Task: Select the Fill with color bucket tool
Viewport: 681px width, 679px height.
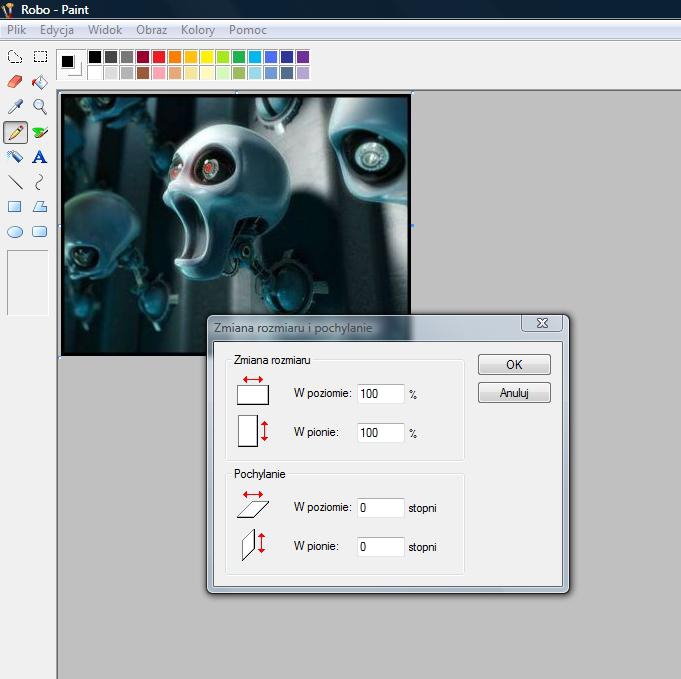Action: tap(40, 82)
